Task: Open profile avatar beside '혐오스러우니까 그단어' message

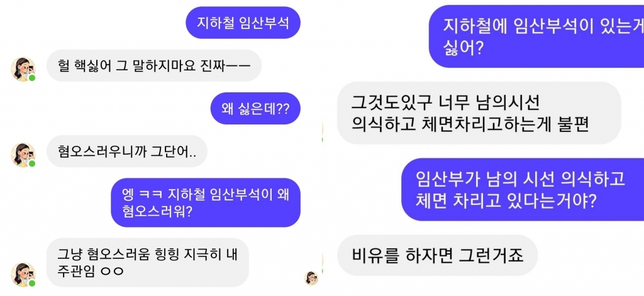Action: pyautogui.click(x=23, y=155)
